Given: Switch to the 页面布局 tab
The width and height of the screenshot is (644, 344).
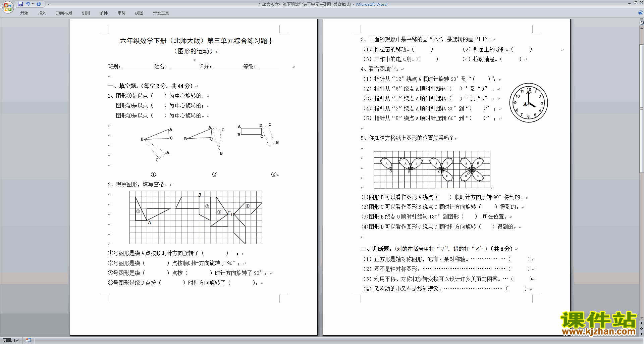Looking at the screenshot, I should coord(64,13).
